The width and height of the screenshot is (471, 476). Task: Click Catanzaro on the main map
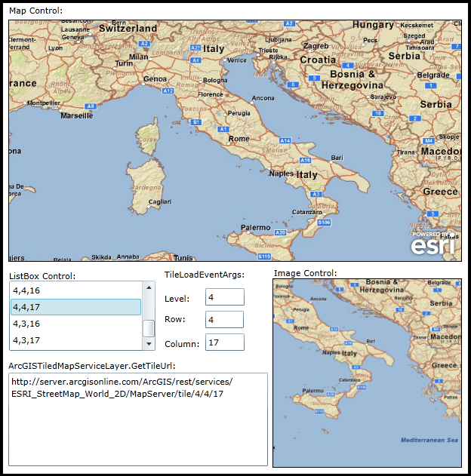[307, 212]
